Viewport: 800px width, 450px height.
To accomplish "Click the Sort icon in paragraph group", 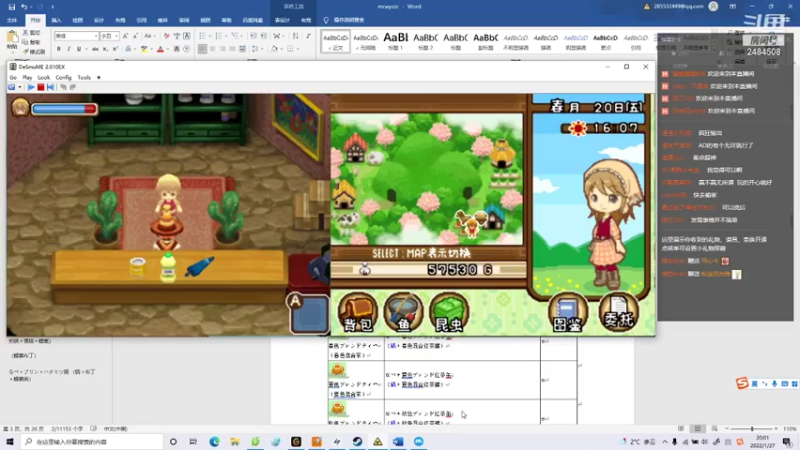I will pos(295,36).
